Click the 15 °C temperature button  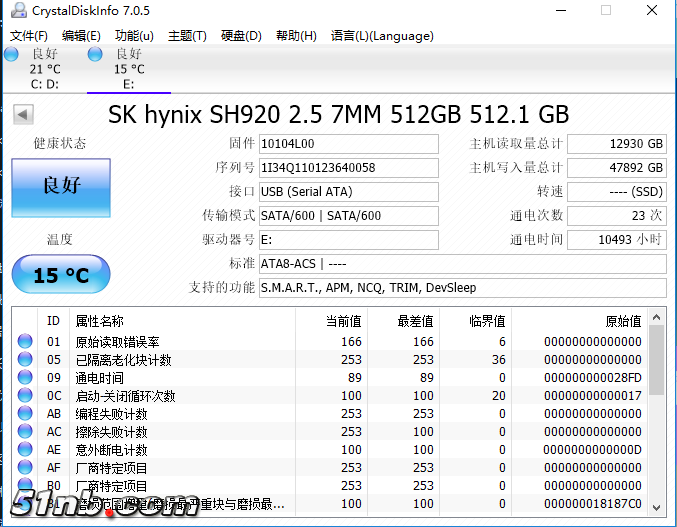[x=61, y=274]
